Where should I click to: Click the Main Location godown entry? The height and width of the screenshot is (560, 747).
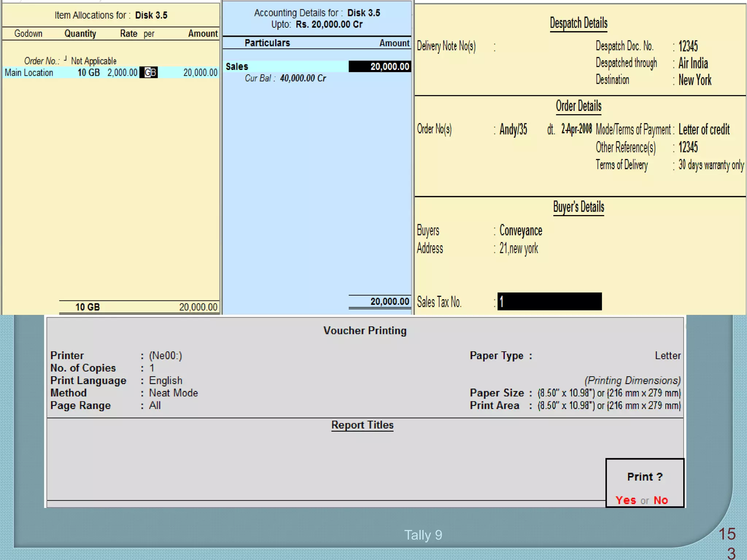[x=29, y=73]
